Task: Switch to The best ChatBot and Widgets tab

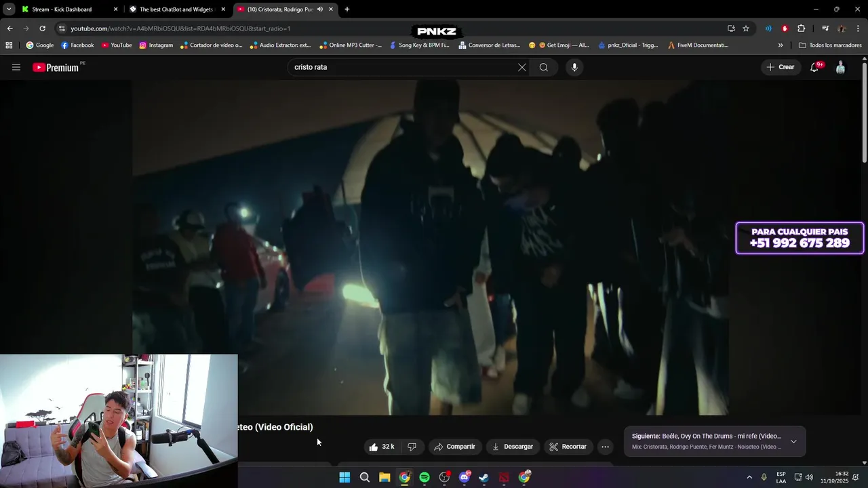Action: (x=176, y=9)
